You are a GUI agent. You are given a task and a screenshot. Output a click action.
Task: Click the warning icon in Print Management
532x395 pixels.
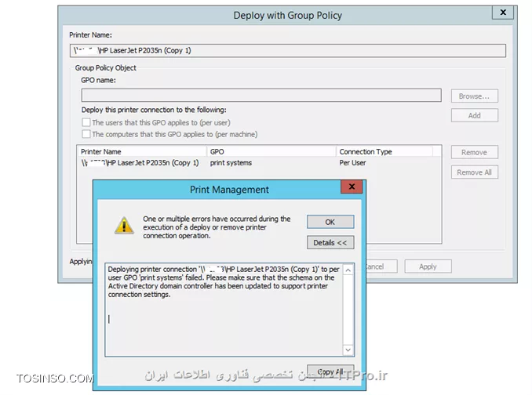[x=124, y=226]
